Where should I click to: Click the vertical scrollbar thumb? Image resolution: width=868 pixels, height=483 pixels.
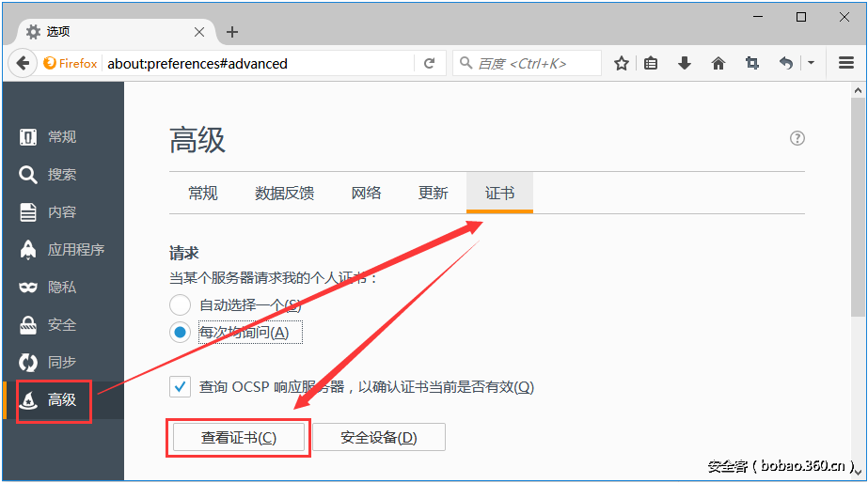[858, 207]
